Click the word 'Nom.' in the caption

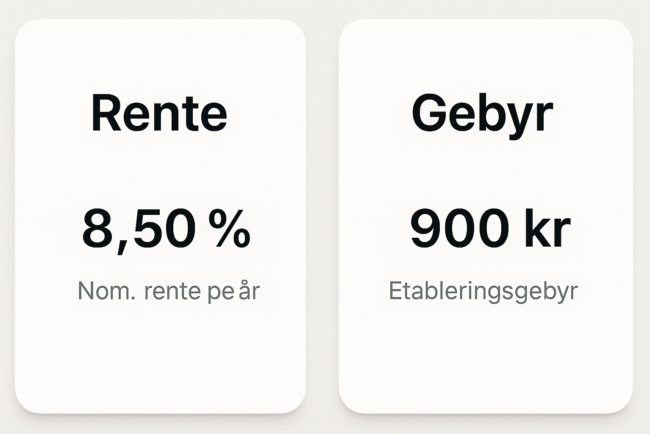pos(104,292)
